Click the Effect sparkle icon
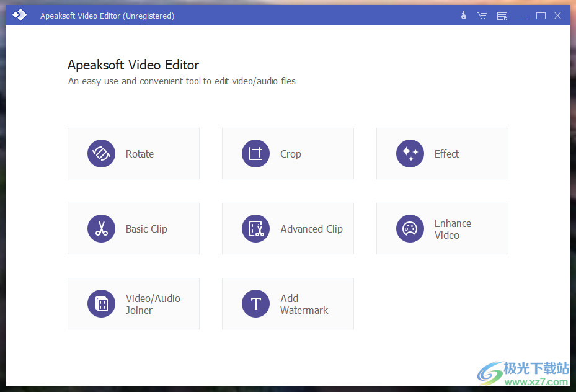Screen dimensions: 576x392 (x=410, y=154)
